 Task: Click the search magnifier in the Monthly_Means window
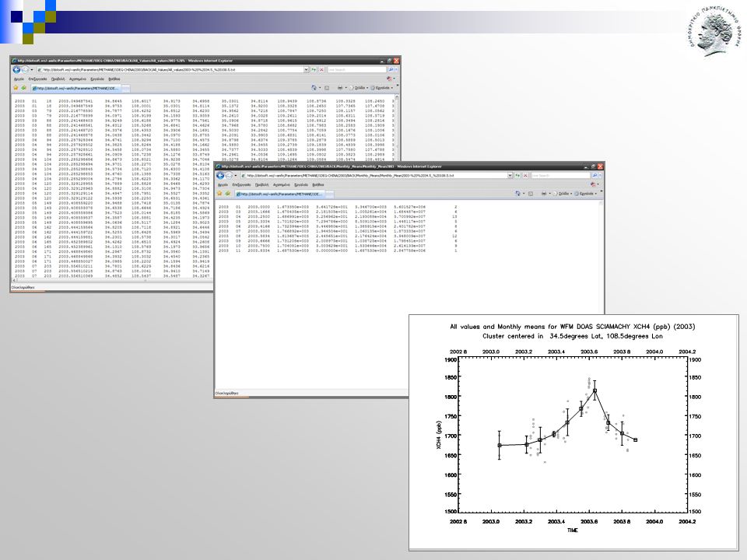(594, 175)
